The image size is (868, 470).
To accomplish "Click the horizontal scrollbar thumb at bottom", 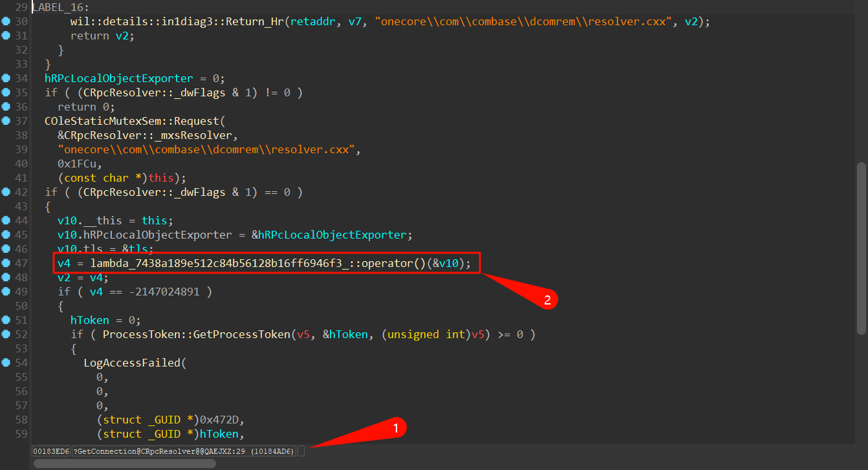I will (x=123, y=464).
